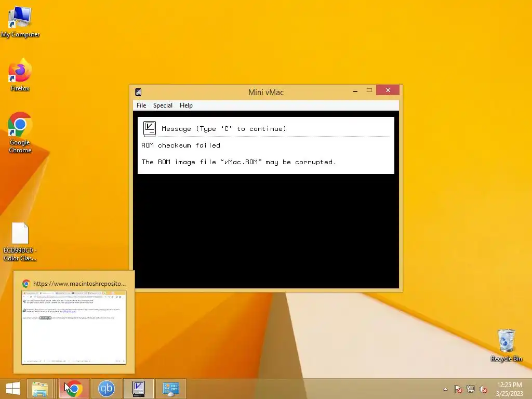Click the Chrome taskbar button
Screen dimensions: 532x399
pos(74,389)
